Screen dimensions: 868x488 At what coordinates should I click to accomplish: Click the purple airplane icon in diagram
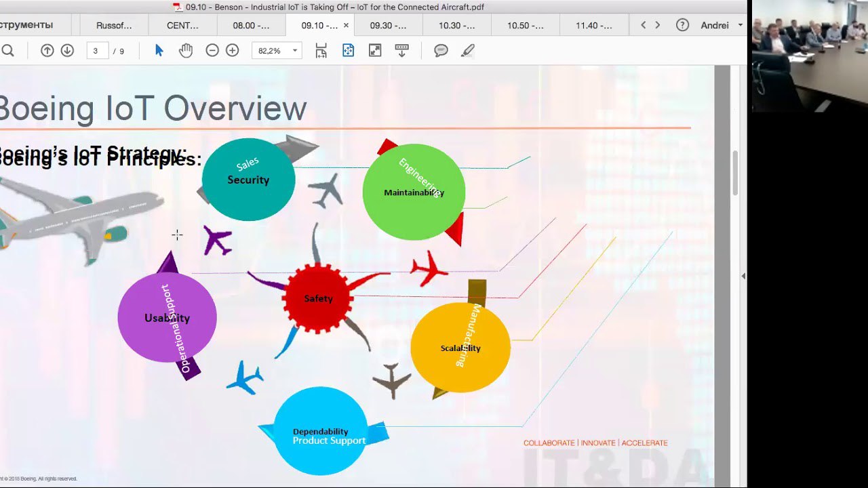coord(218,240)
